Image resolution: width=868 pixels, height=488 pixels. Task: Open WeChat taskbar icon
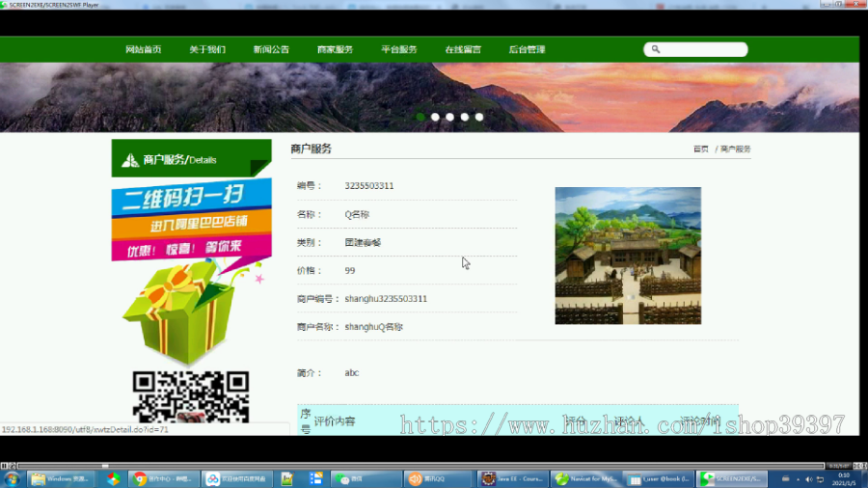pyautogui.click(x=366, y=478)
